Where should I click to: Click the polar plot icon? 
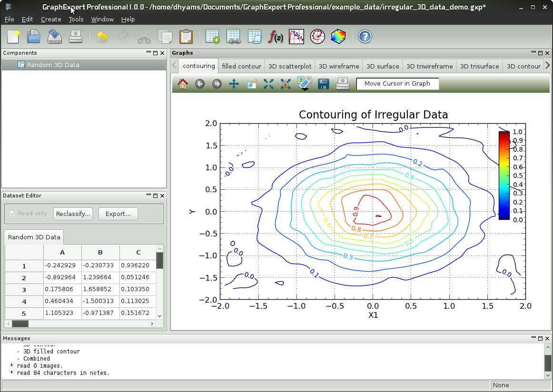(317, 37)
